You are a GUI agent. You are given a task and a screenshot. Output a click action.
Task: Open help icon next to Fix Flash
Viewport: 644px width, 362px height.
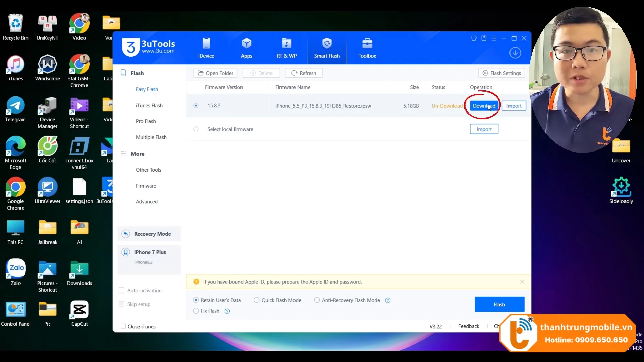tap(227, 311)
